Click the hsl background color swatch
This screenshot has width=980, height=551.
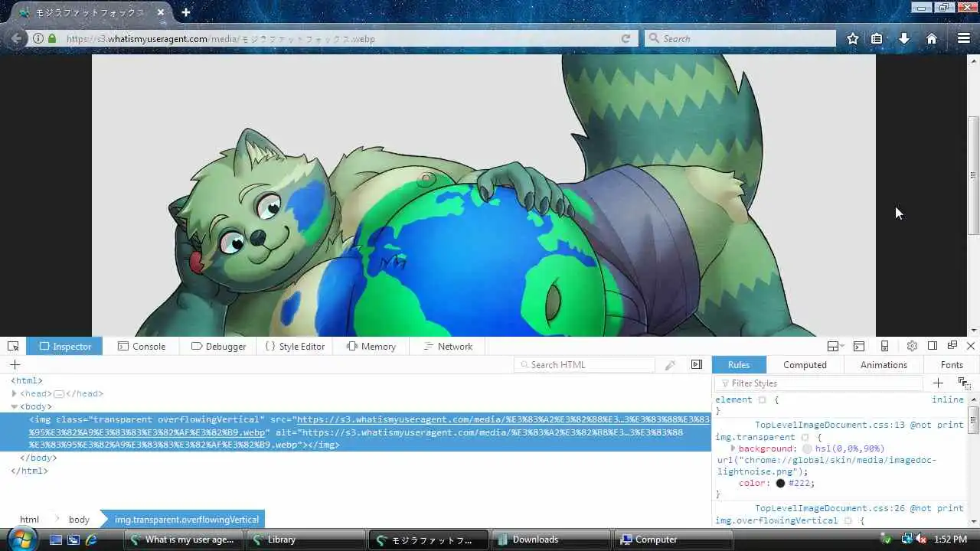point(807,448)
